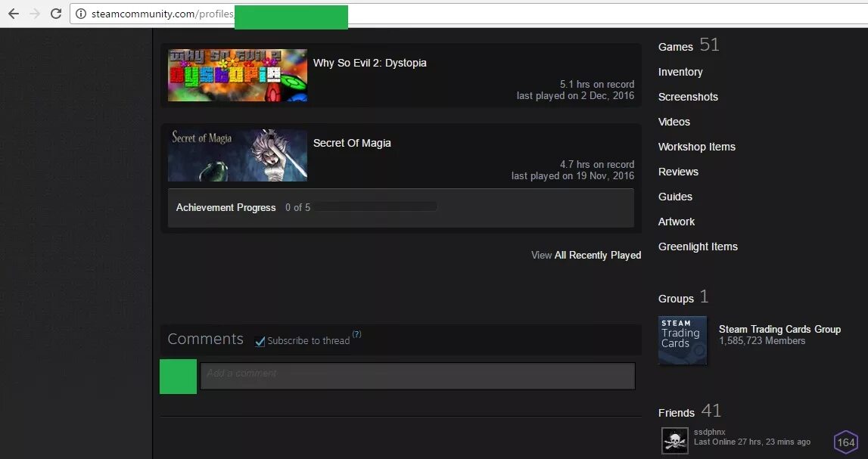This screenshot has width=868, height=459.
Task: Focus the Add a comment field
Action: (418, 376)
